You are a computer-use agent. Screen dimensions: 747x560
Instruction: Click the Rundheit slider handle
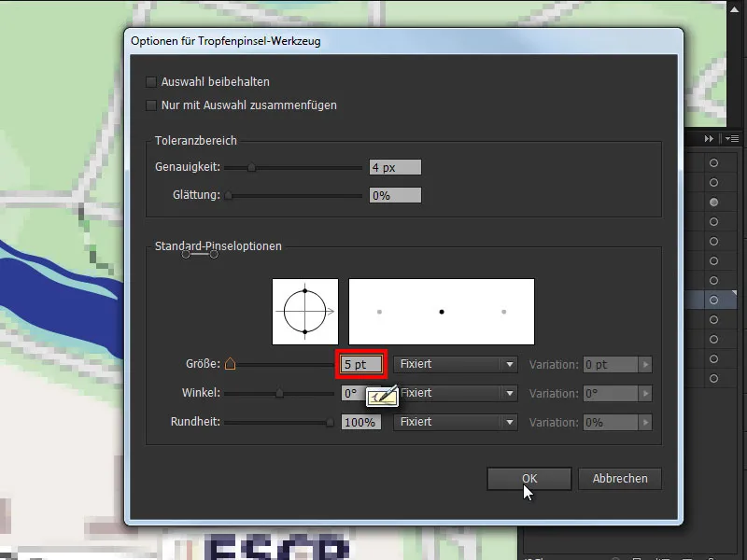(330, 423)
